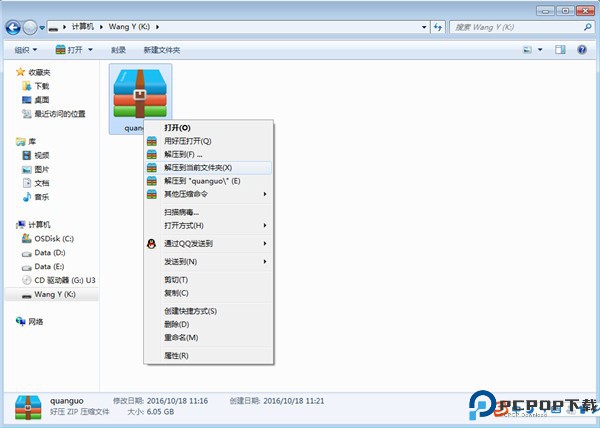Viewport: 600px width, 428px height.
Task: Open 下载 folder under favorites
Action: (41, 86)
